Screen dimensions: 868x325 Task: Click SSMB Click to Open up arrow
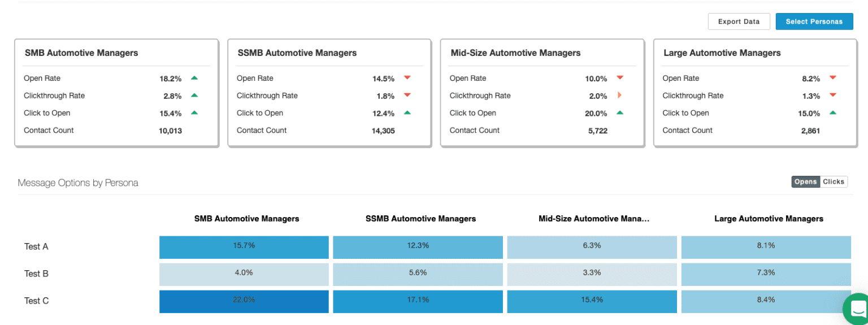pyautogui.click(x=407, y=112)
